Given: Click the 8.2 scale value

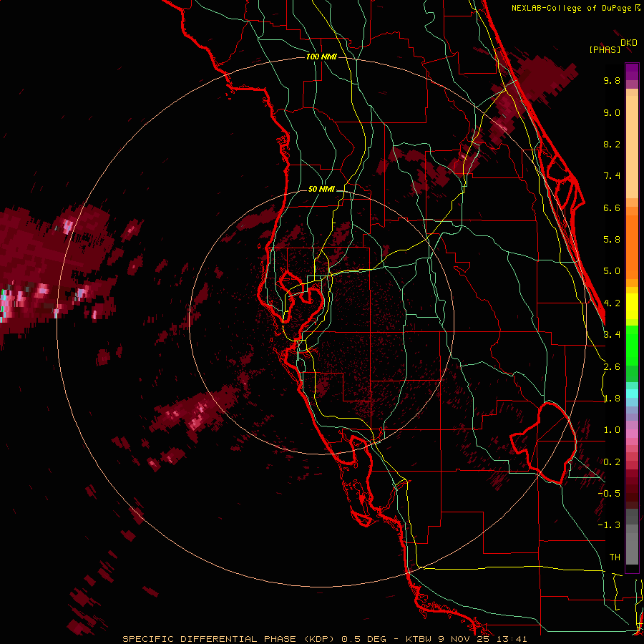Looking at the screenshot, I should 612,145.
